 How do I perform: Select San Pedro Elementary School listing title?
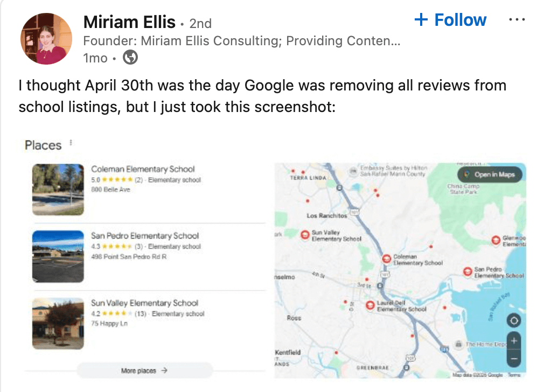coord(145,235)
